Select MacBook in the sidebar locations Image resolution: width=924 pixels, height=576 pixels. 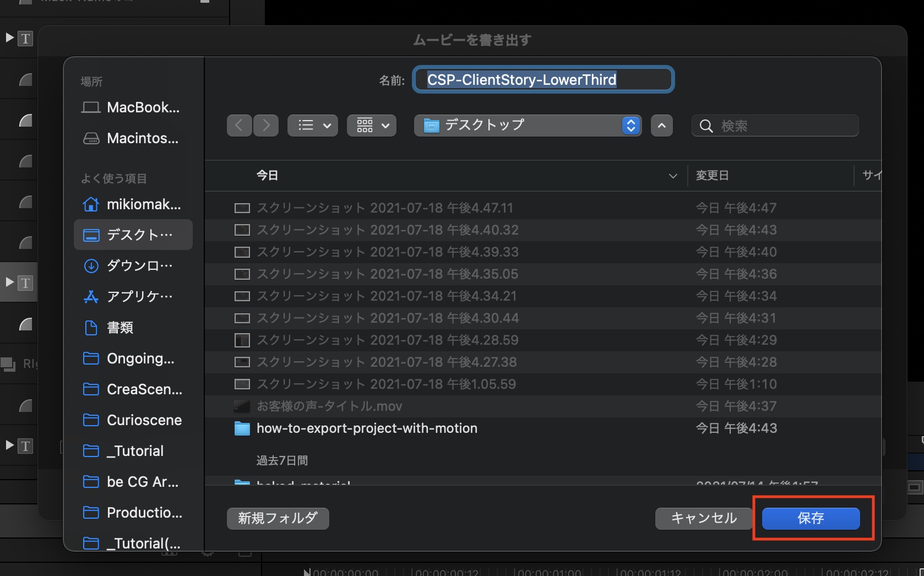[x=133, y=107]
